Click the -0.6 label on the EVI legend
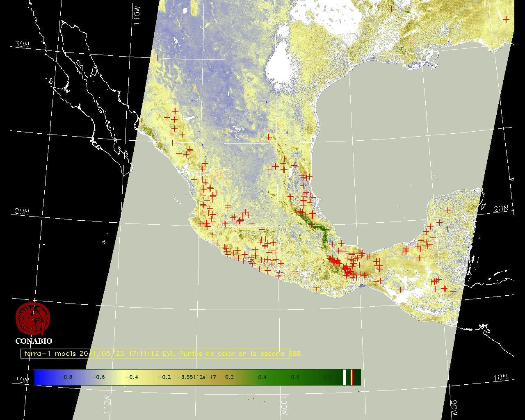 [x=98, y=377]
